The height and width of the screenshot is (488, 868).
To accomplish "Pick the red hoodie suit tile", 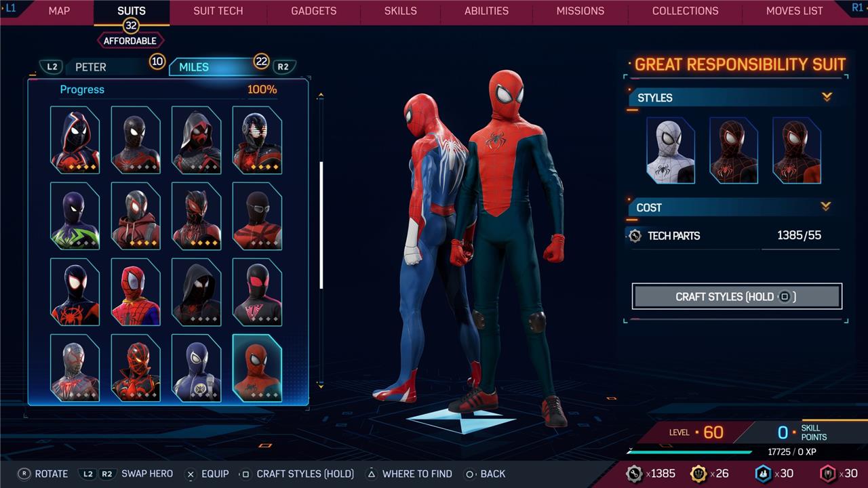I will tap(136, 216).
